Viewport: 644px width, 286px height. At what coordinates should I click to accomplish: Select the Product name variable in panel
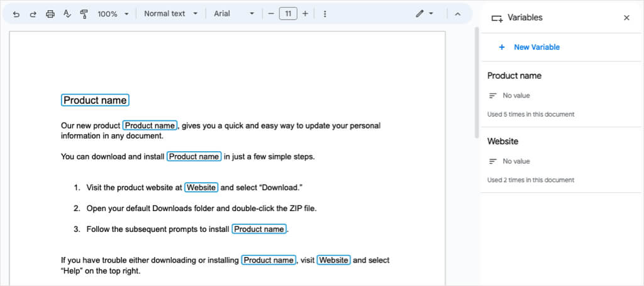(514, 76)
